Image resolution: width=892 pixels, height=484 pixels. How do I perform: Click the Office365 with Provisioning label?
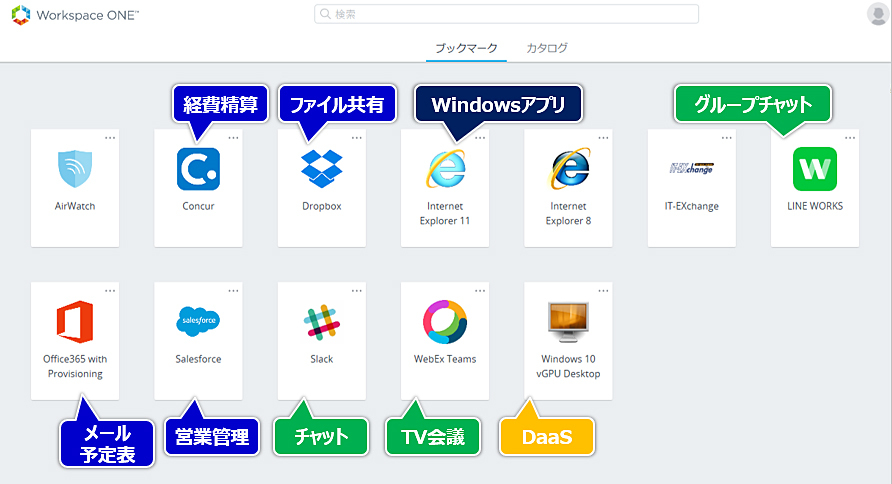75,366
